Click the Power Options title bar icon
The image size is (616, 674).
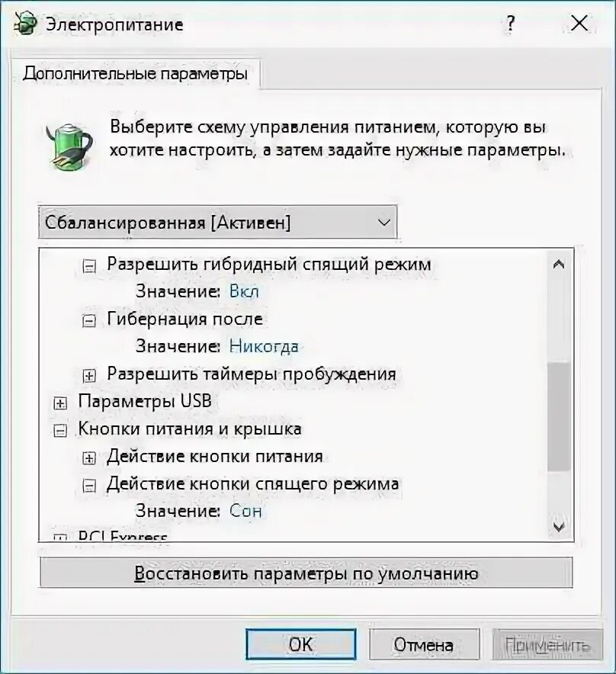coord(25,24)
